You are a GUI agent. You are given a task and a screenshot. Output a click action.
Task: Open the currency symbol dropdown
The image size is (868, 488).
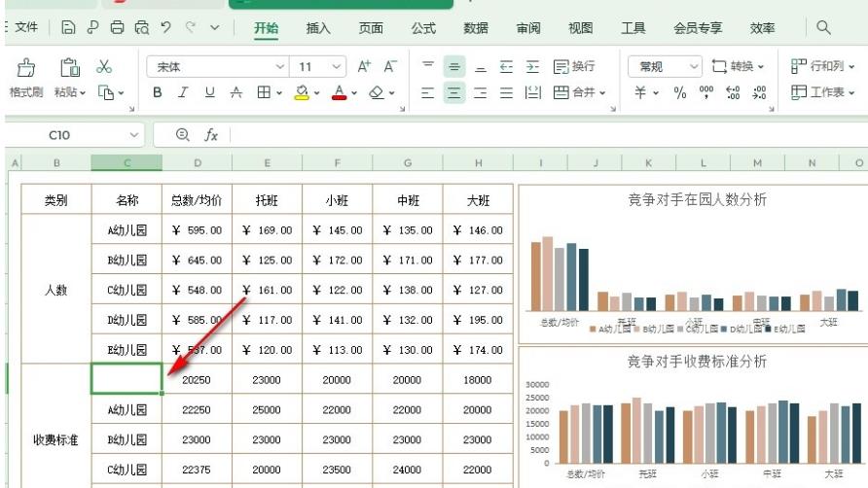(x=656, y=93)
